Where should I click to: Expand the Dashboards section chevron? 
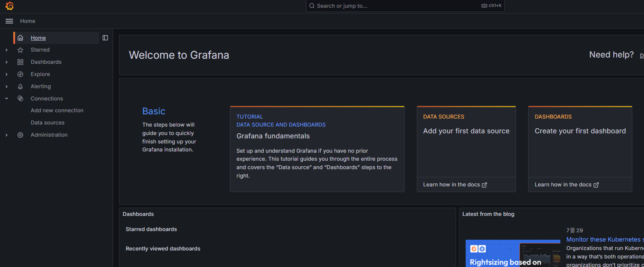tap(6, 62)
